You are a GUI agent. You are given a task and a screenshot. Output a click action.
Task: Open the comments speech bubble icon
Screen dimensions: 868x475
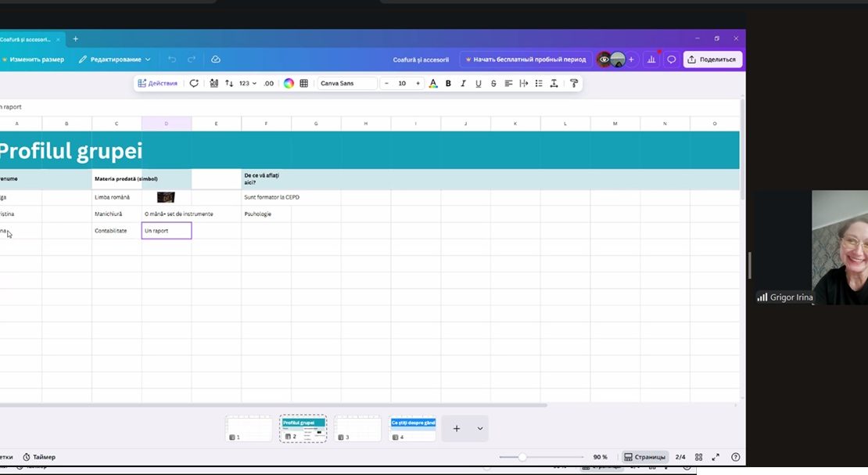pos(671,59)
